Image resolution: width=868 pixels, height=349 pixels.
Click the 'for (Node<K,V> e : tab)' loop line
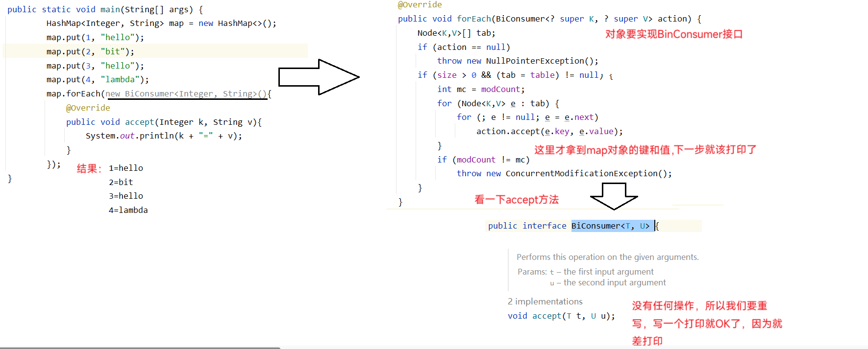[x=498, y=104]
